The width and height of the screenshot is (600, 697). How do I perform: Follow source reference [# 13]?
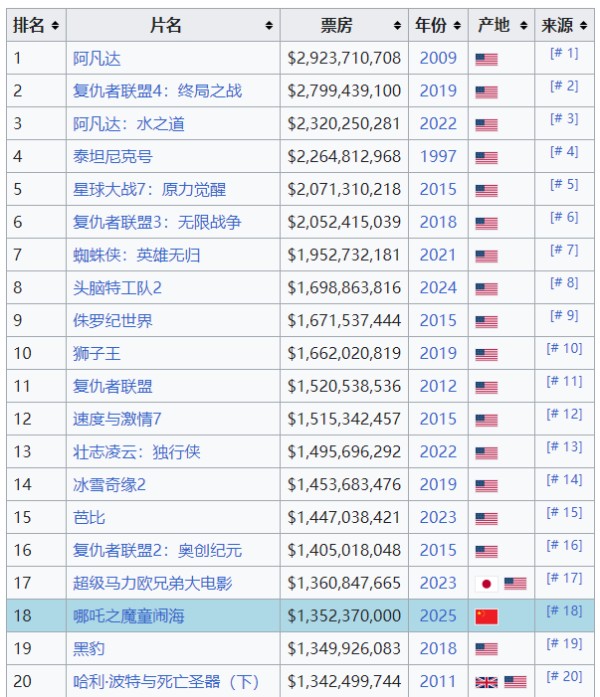pyautogui.click(x=564, y=446)
